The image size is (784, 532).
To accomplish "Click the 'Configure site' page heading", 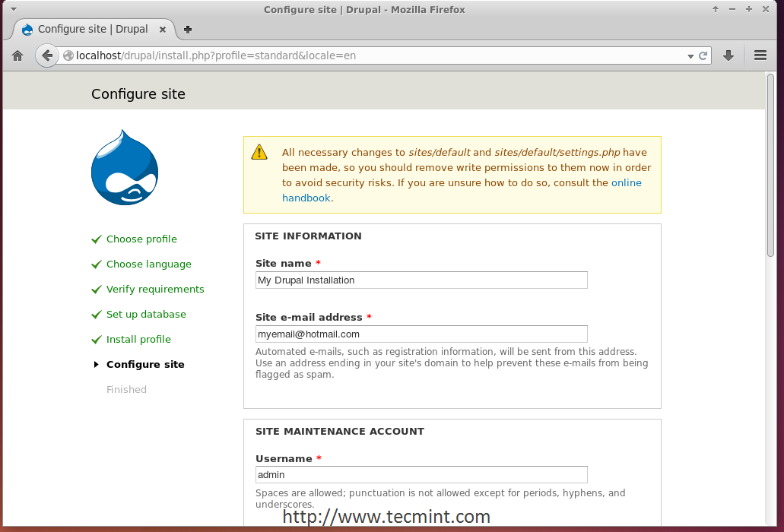I will point(138,94).
